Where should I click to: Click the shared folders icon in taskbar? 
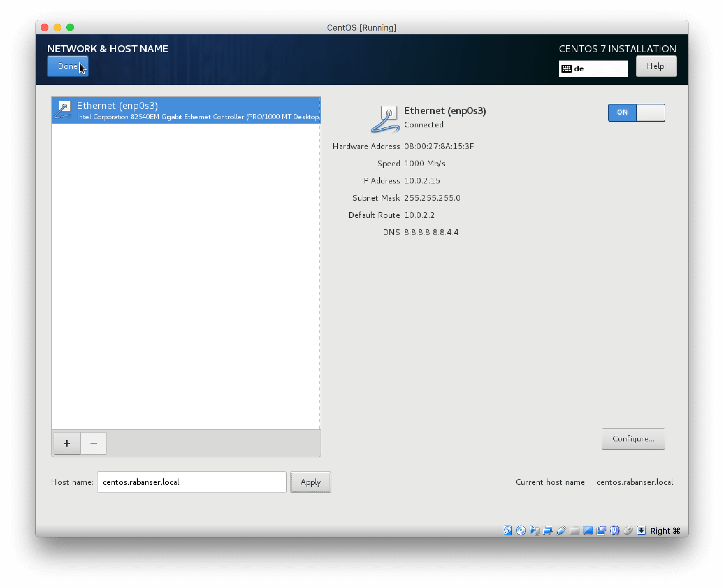(574, 530)
